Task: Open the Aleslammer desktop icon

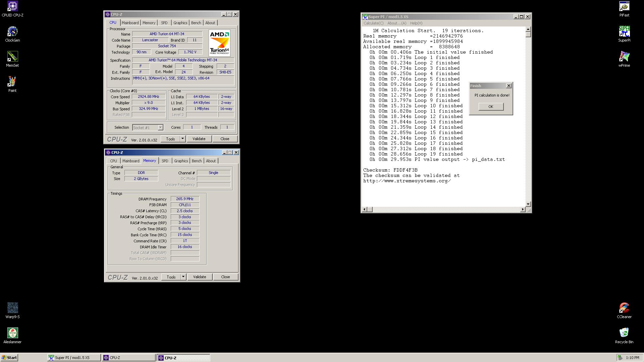Action: 12,336
